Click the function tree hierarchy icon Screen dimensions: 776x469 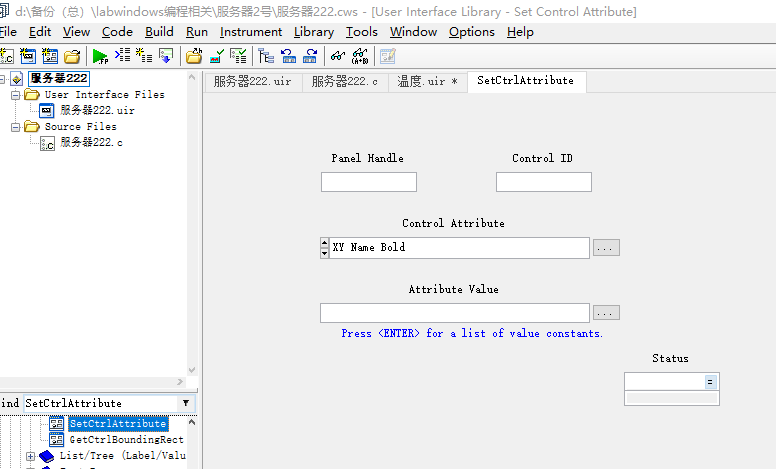pyautogui.click(x=266, y=56)
